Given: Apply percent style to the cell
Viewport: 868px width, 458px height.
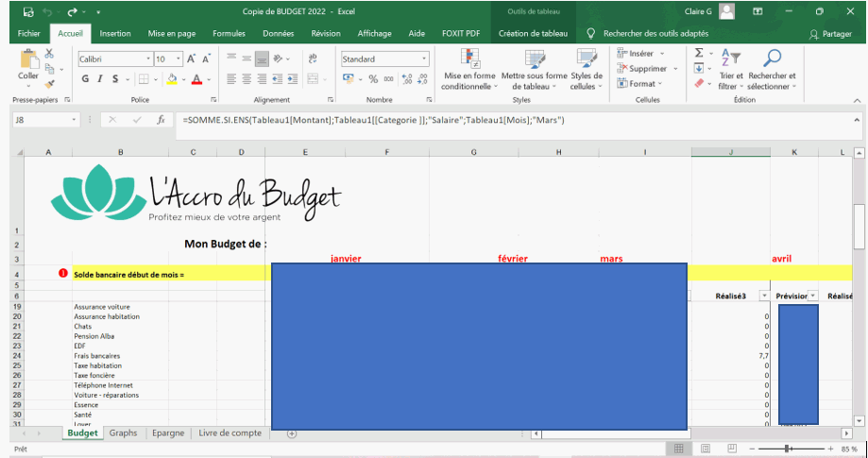Looking at the screenshot, I should (374, 79).
